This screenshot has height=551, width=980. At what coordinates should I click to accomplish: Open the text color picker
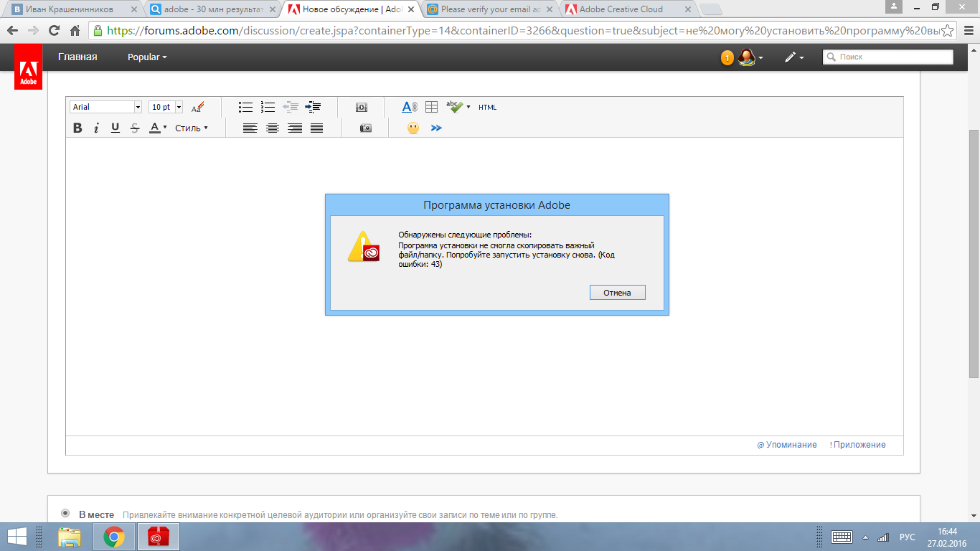(x=158, y=128)
